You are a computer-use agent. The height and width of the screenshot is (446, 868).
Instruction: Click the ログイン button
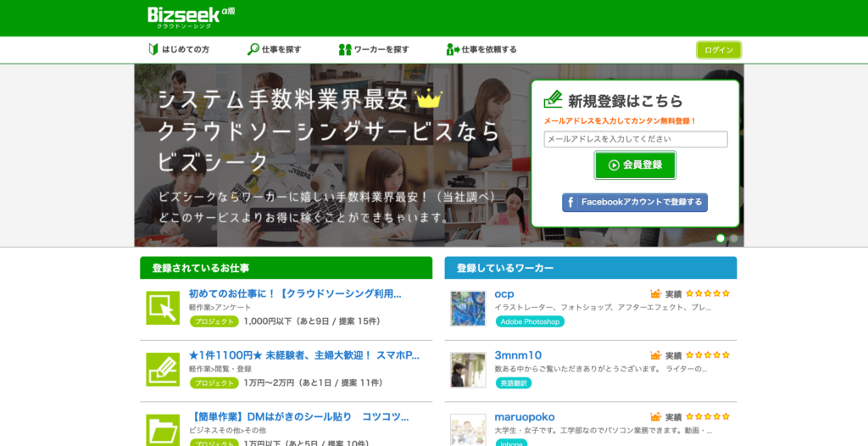tap(719, 50)
